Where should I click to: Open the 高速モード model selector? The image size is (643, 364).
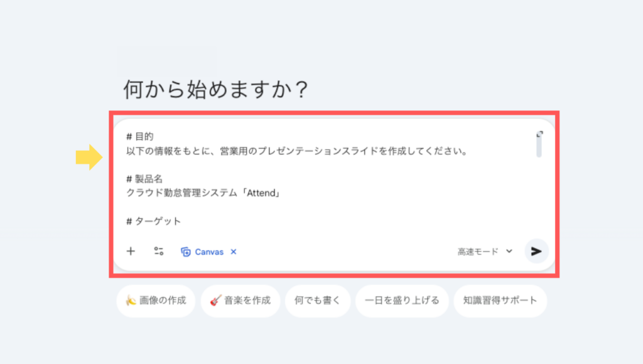click(x=478, y=252)
